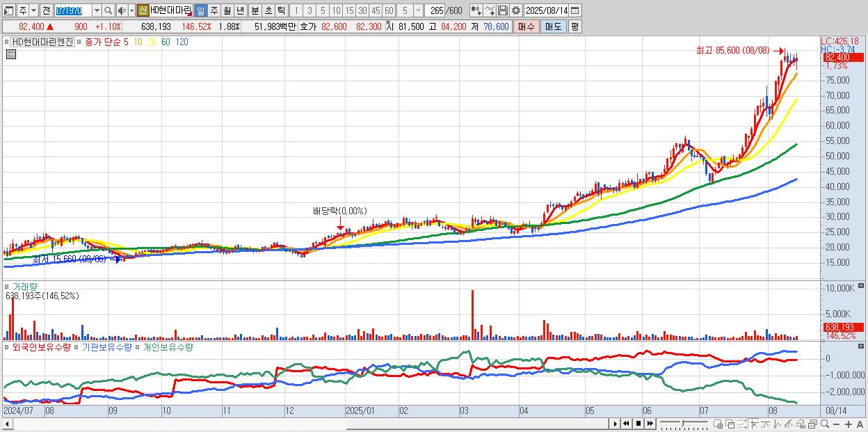Select the 틱 tick tab
This screenshot has height=432, width=868.
281,10
